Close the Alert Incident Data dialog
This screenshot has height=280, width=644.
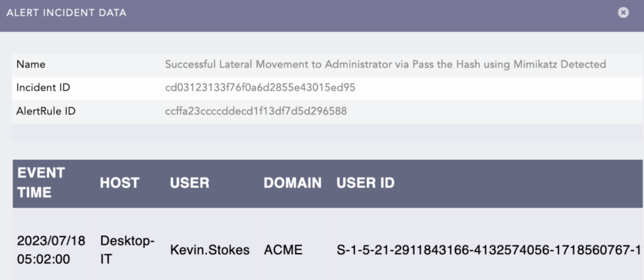[x=623, y=13]
